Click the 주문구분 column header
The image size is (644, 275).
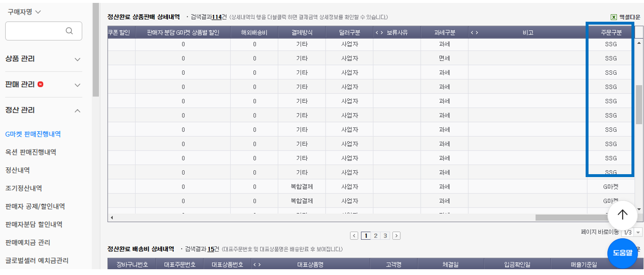pyautogui.click(x=611, y=33)
